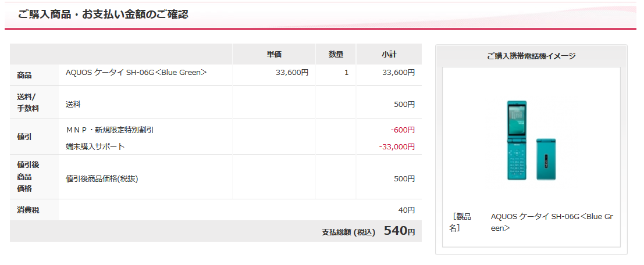This screenshot has width=644, height=265.
Task: Click the 端末購入サポート discount text
Action: point(95,146)
